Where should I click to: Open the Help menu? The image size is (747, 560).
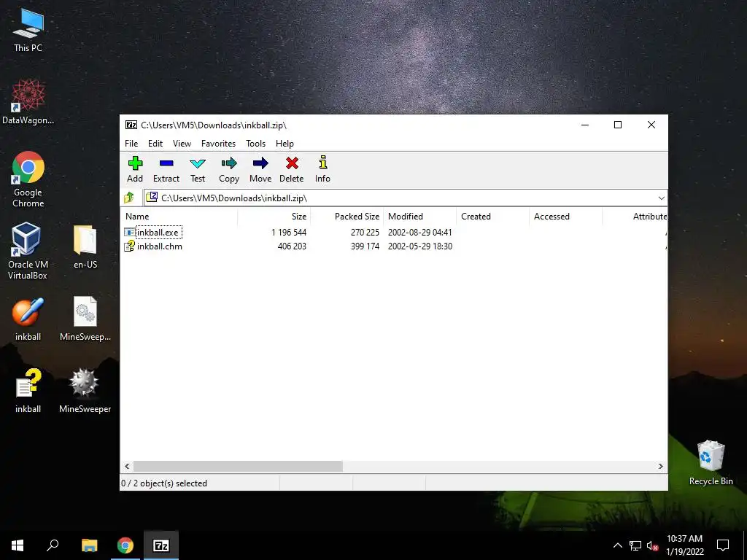(285, 144)
